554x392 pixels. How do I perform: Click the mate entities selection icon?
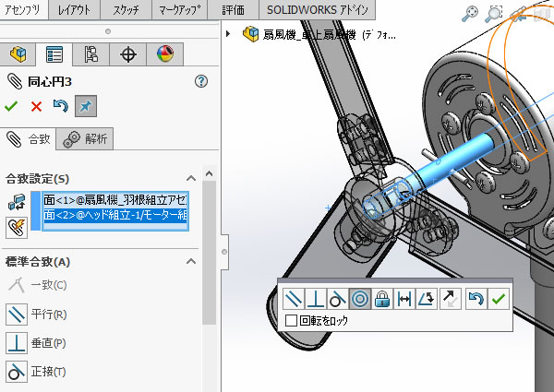click(17, 203)
